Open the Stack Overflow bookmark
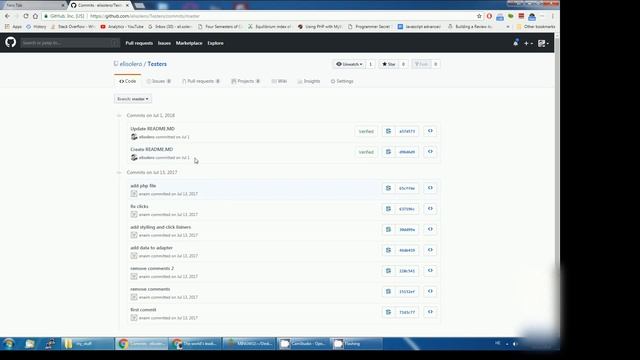The width and height of the screenshot is (640, 360). click(x=73, y=27)
